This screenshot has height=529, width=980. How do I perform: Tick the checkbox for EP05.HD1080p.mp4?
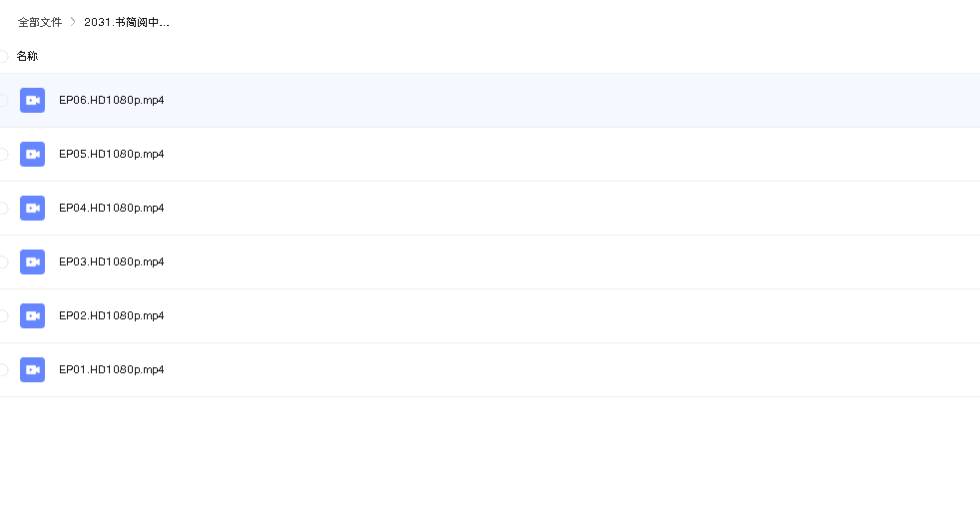click(3, 154)
